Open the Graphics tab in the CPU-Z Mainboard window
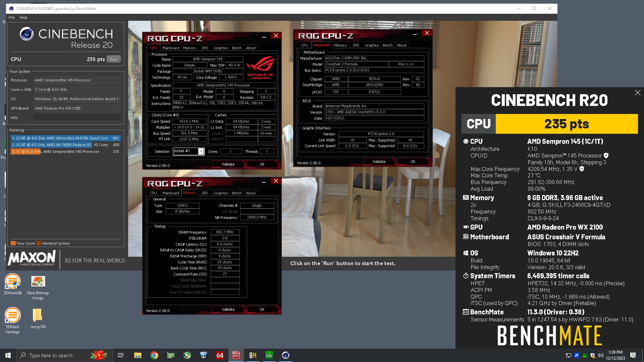Viewport: 644px width, 362px height. (372, 45)
